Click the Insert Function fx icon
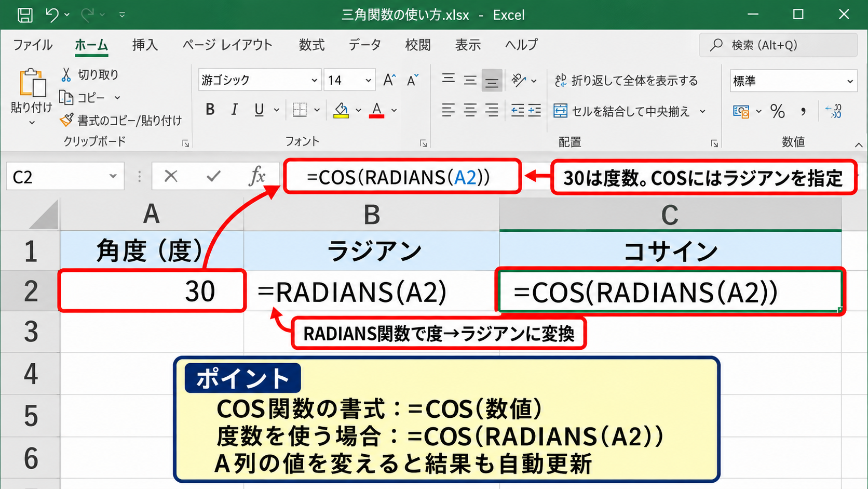 257,176
